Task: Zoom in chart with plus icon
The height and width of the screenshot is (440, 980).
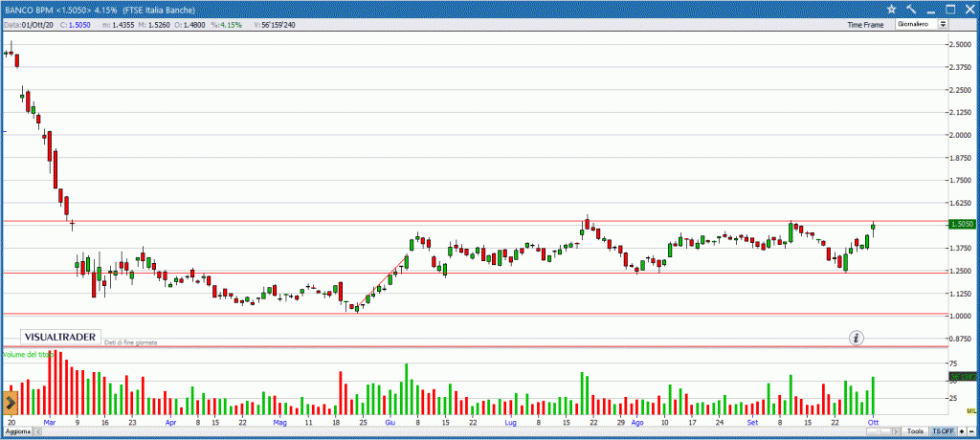Action: point(961,432)
